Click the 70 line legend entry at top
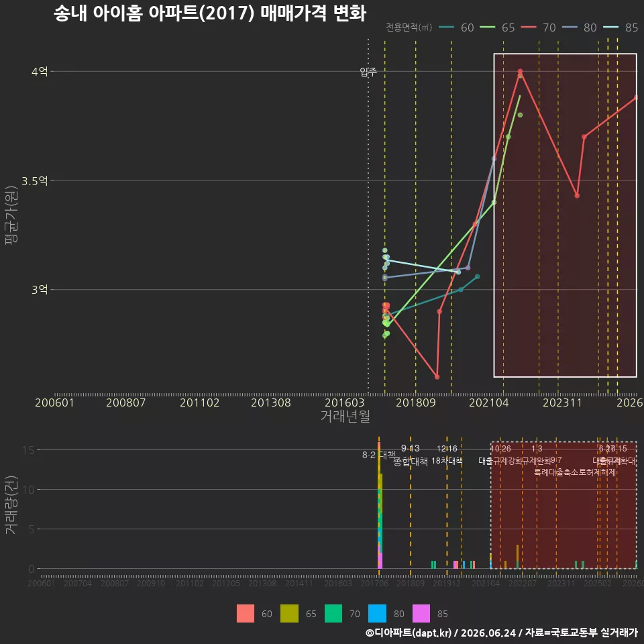Viewport: 644px width, 644px height. tap(539, 28)
